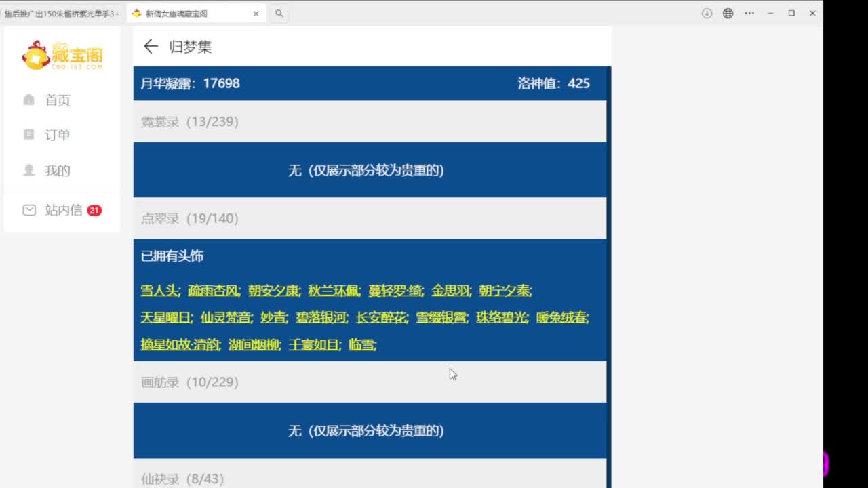Click the envelope icon beside 站内信
The height and width of the screenshot is (488, 868).
(29, 210)
